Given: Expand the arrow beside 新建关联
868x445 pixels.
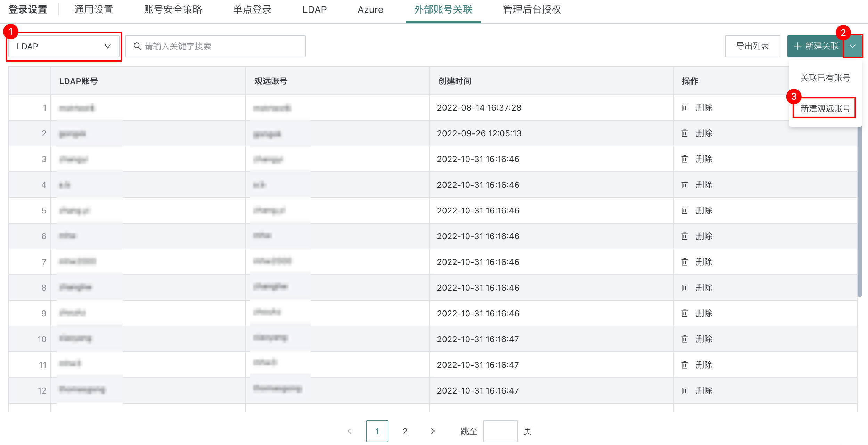Looking at the screenshot, I should tap(853, 46).
